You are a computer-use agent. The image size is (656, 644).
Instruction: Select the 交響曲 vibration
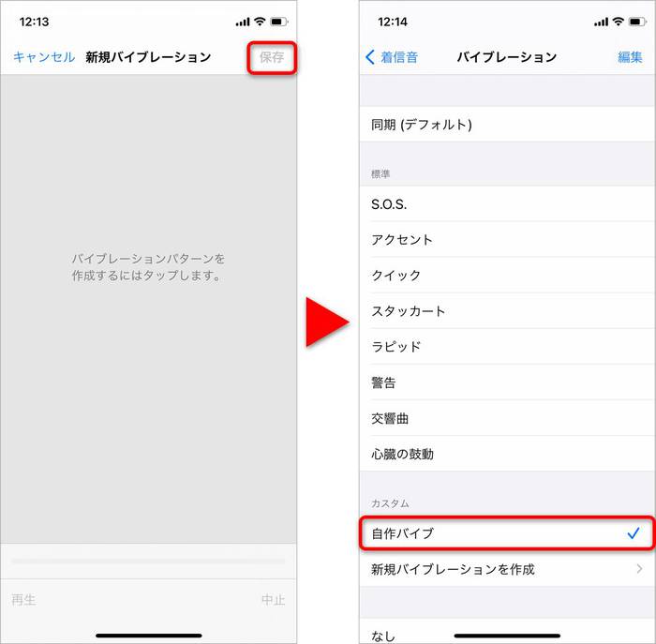pyautogui.click(x=508, y=418)
